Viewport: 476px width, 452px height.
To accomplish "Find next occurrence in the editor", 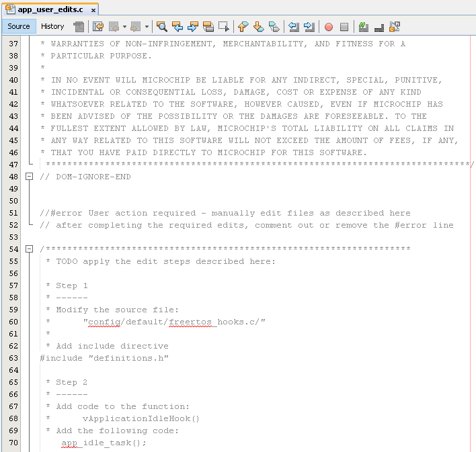I will coord(193,27).
